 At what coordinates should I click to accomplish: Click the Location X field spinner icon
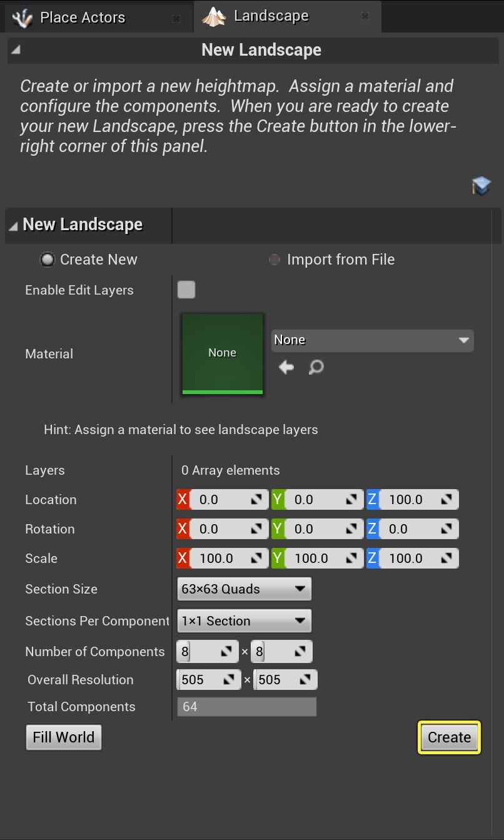click(x=256, y=500)
